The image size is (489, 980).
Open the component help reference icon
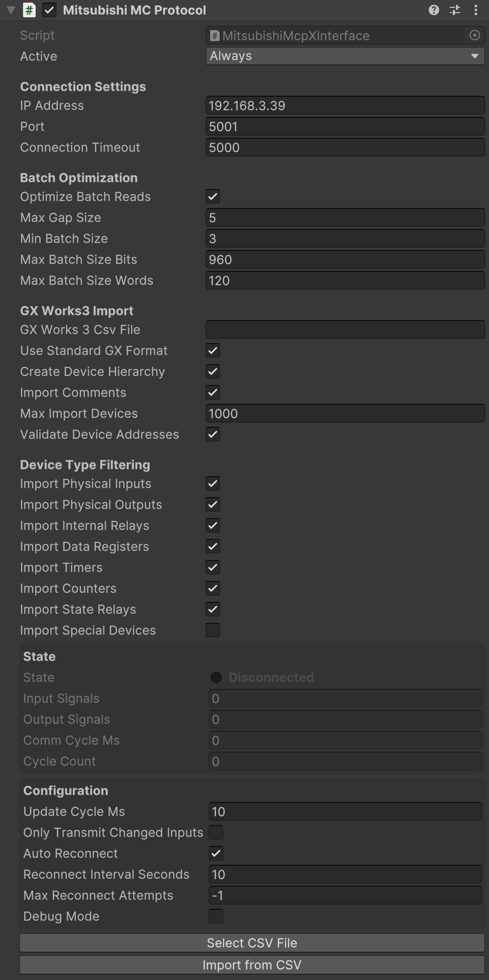click(x=433, y=10)
